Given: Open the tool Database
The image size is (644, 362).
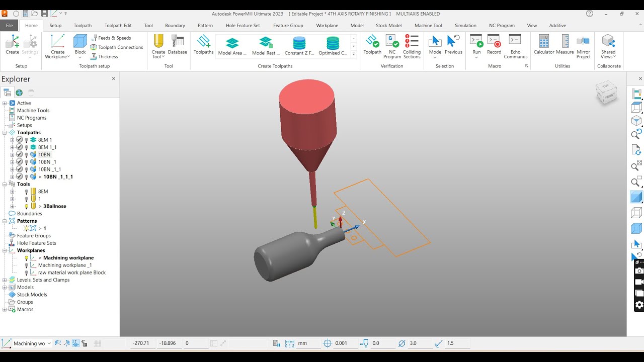Looking at the screenshot, I should (x=177, y=45).
